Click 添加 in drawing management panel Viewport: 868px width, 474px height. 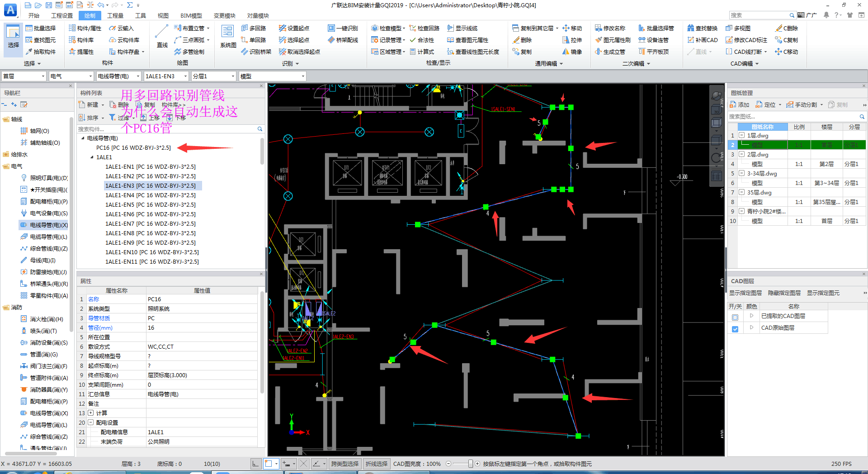tap(740, 104)
